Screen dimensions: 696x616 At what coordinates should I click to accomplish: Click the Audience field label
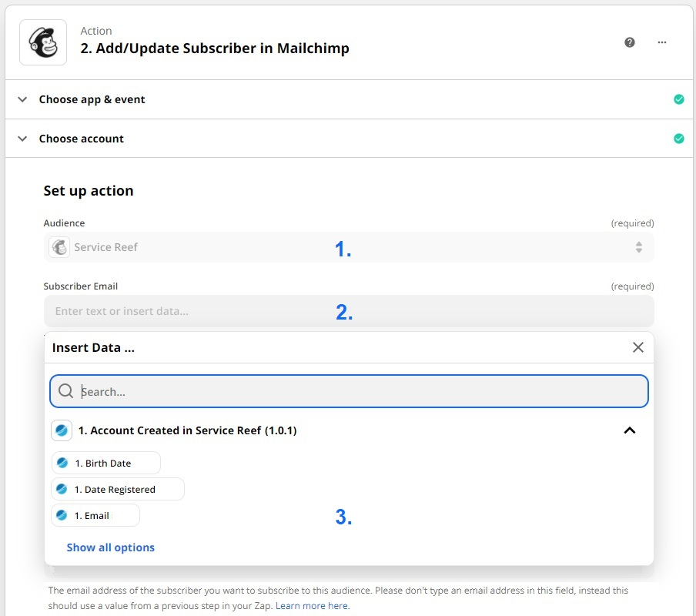[x=64, y=223]
